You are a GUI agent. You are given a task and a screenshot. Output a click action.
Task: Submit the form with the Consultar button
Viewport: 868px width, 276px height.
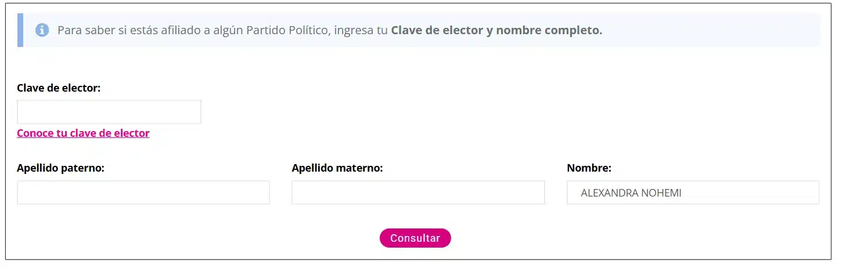415,238
